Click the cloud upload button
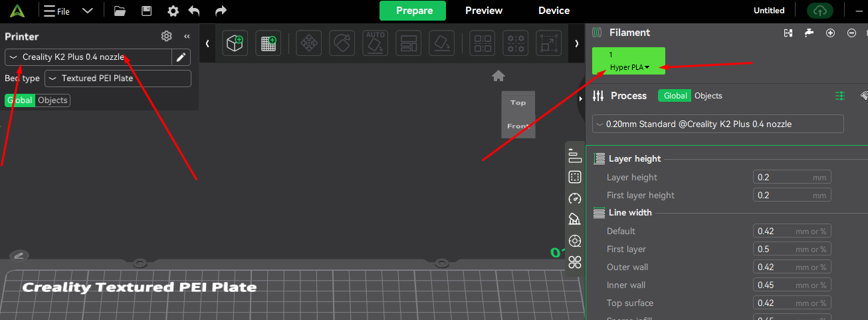 819,11
